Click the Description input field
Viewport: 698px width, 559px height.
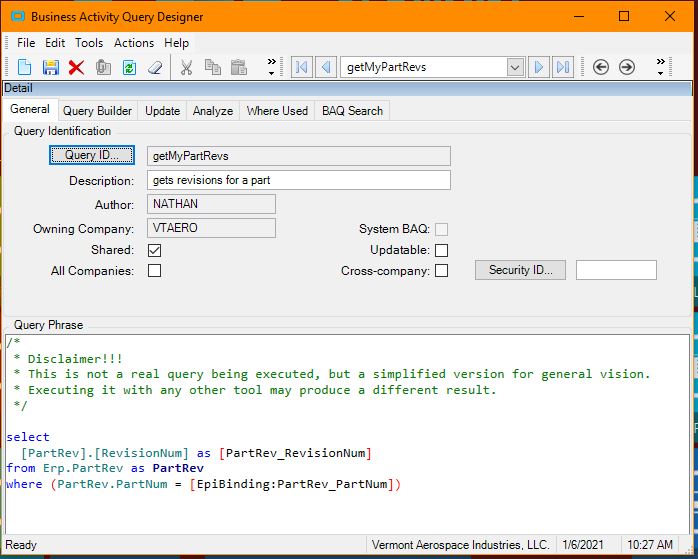click(299, 180)
